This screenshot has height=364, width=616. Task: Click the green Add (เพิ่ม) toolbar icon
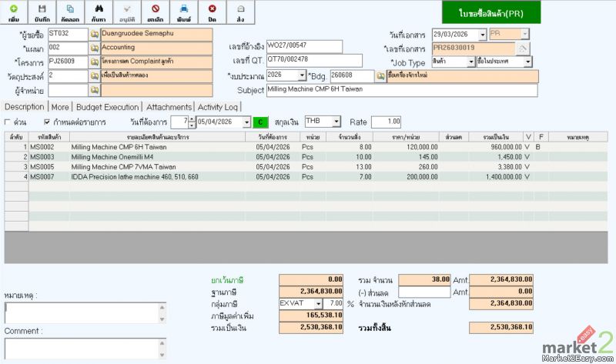pos(13,12)
